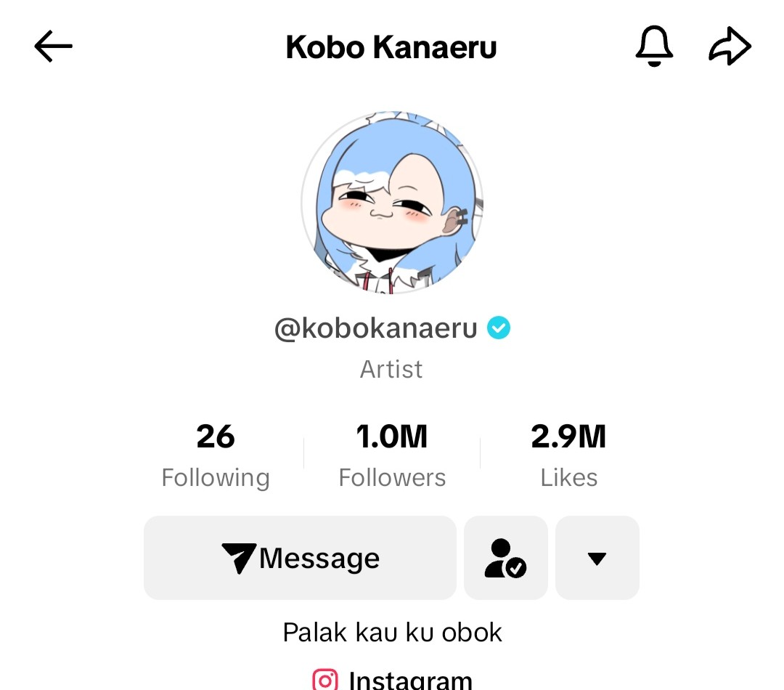View the 26 Following list

click(216, 455)
